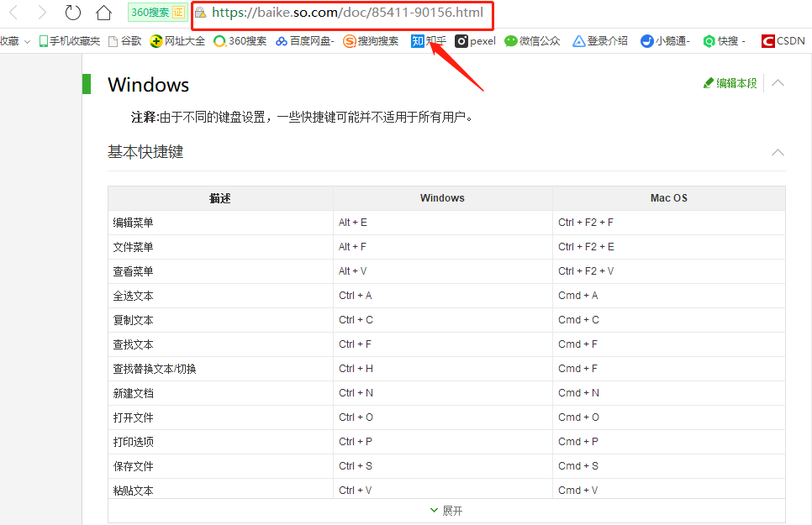Collapse the 基本快捷键 section chevron
812x525 pixels.
pos(778,152)
